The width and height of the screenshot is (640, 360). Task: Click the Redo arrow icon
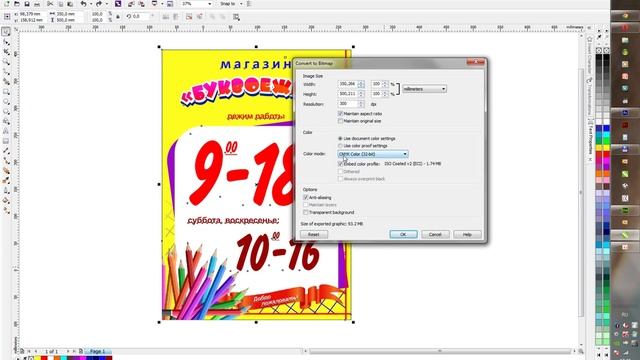[99, 4]
